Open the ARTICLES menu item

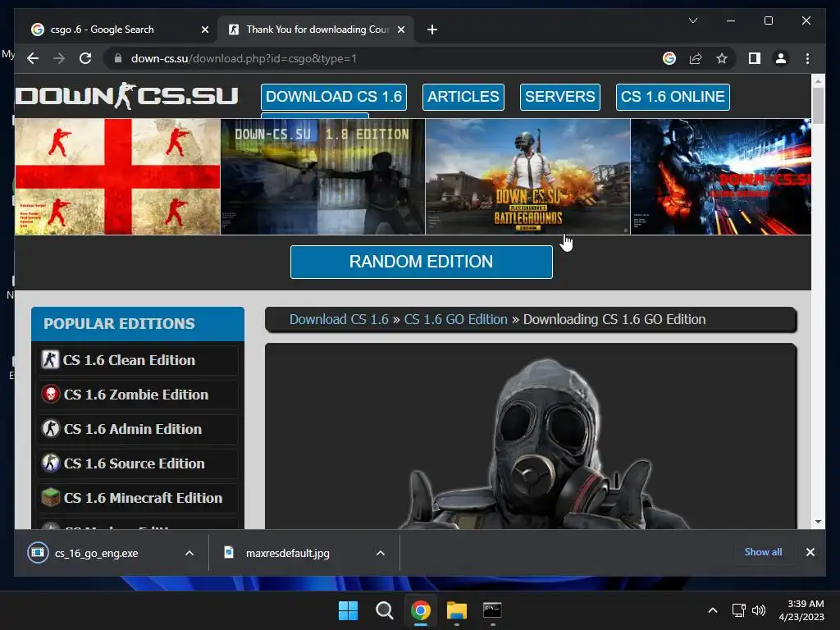[463, 97]
